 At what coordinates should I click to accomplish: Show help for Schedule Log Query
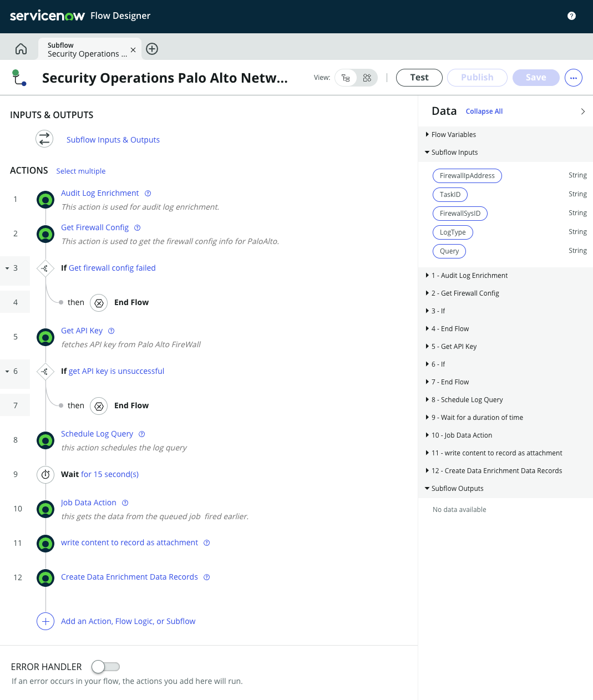[141, 434]
